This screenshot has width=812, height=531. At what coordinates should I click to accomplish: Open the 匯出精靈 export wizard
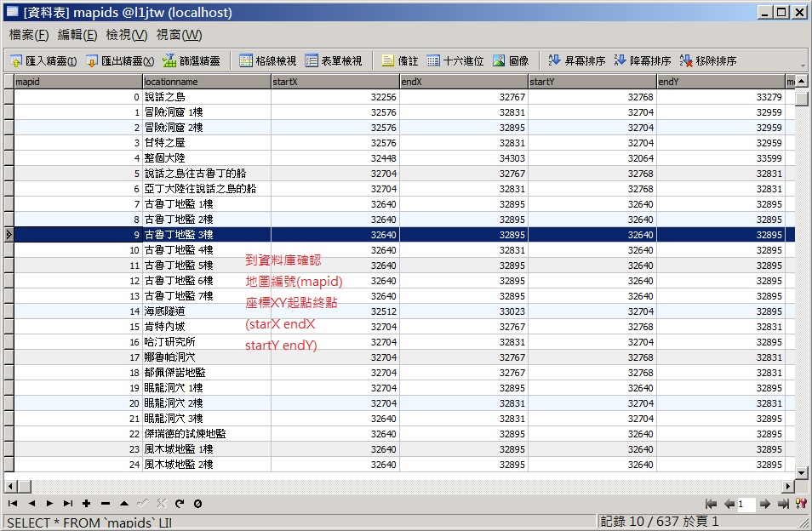[120, 61]
